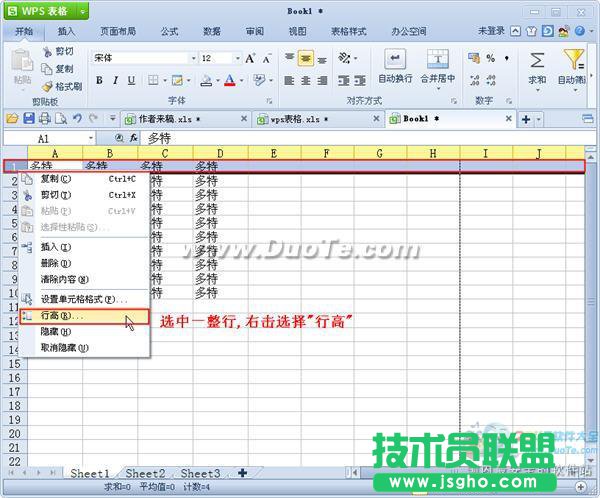The image size is (600, 498).
Task: Choose 清除内容 in the context menu
Action: tap(84, 279)
